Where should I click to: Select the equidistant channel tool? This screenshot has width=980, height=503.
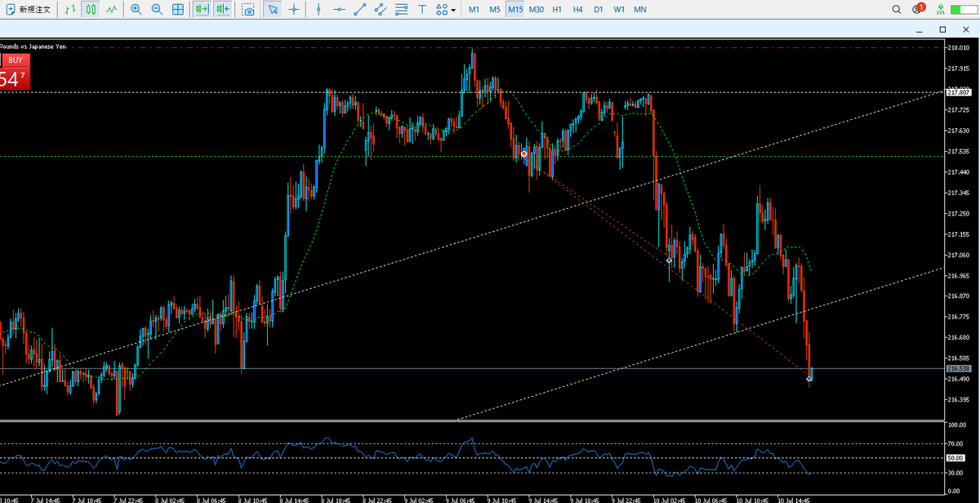[381, 10]
